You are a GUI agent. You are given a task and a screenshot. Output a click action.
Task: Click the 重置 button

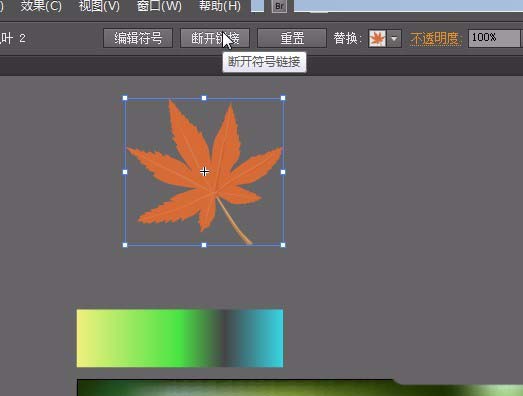point(292,38)
